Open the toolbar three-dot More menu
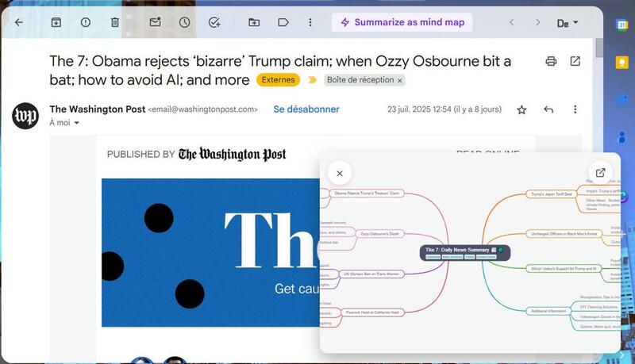Viewport: 635px width, 364px height. coord(310,22)
